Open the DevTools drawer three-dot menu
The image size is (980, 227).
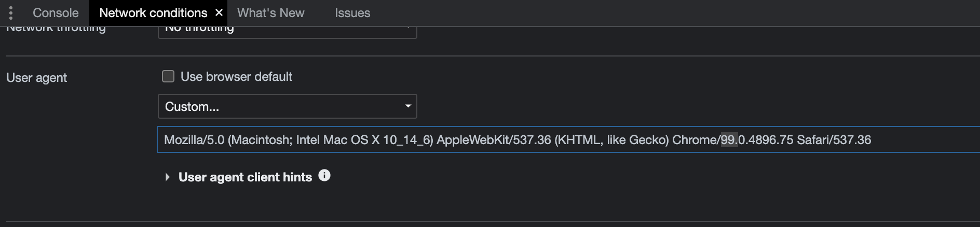(x=11, y=13)
